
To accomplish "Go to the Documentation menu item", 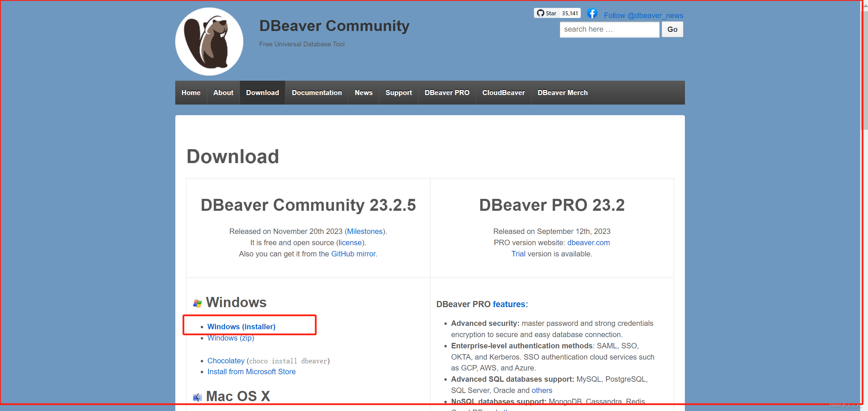I will coord(316,93).
